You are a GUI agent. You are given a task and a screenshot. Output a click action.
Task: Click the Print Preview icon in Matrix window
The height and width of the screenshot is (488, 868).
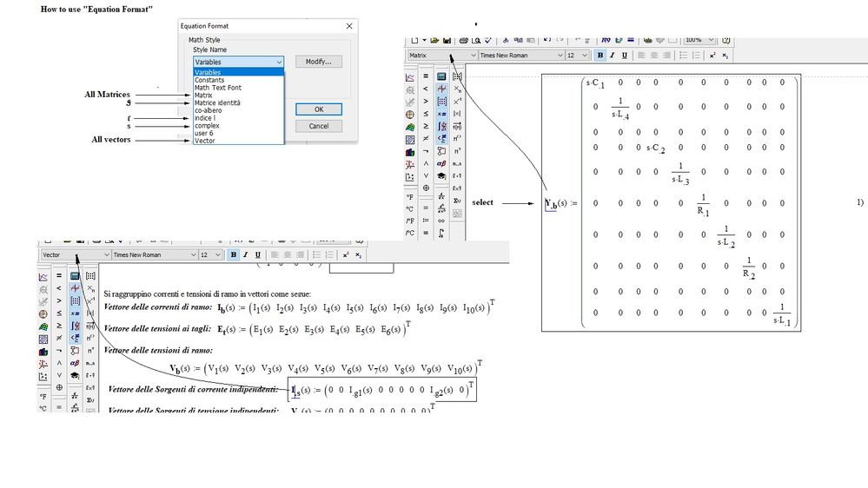[x=476, y=40]
